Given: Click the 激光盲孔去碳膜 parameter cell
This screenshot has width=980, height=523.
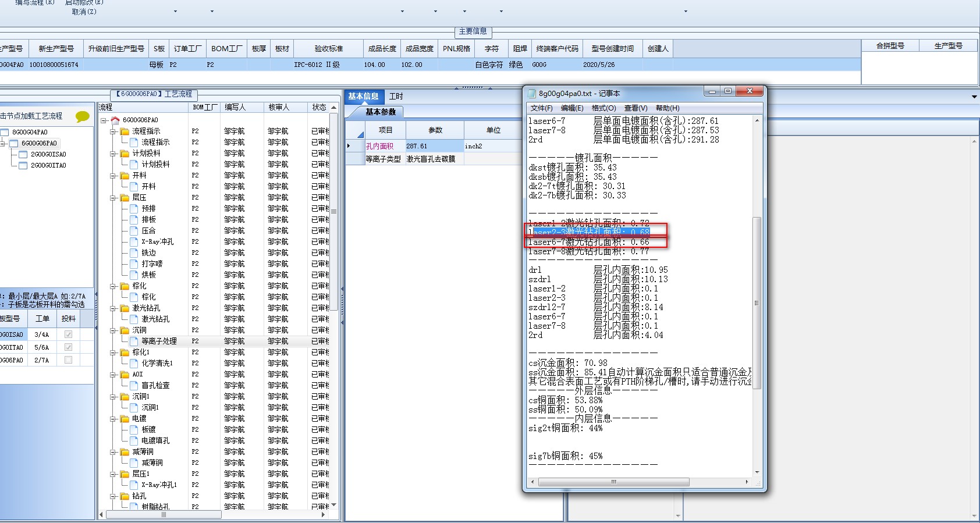Looking at the screenshot, I should 434,159.
